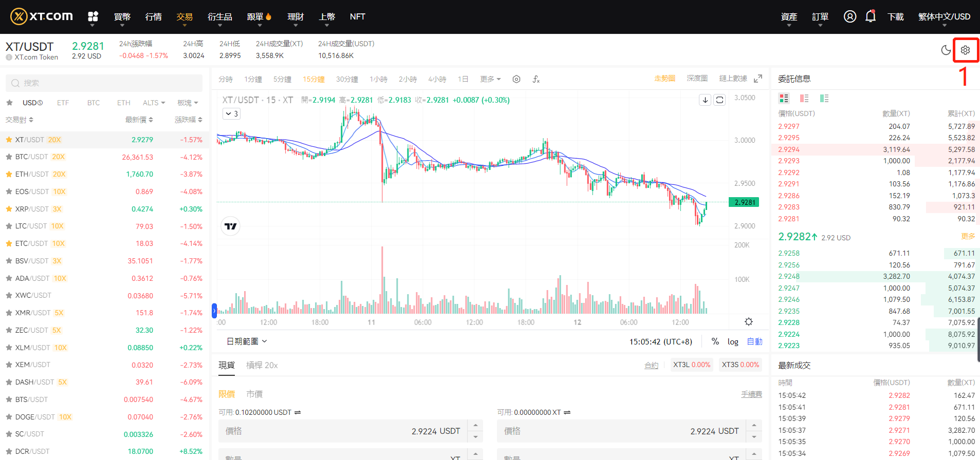Open the settings gear icon
Image resolution: width=980 pixels, height=460 pixels.
(965, 50)
